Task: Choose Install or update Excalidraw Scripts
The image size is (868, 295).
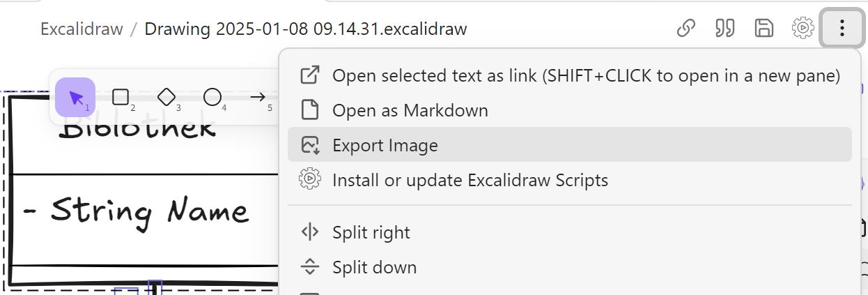Action: [x=569, y=180]
